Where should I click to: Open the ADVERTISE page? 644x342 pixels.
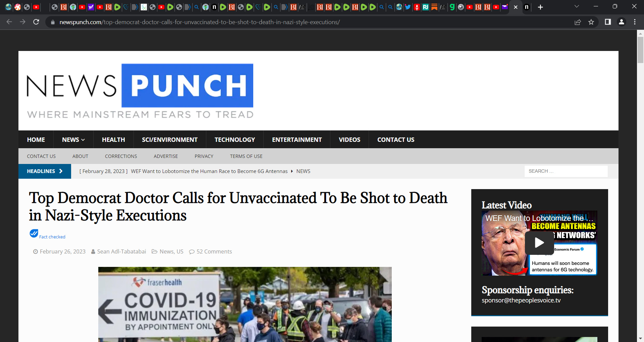[166, 156]
